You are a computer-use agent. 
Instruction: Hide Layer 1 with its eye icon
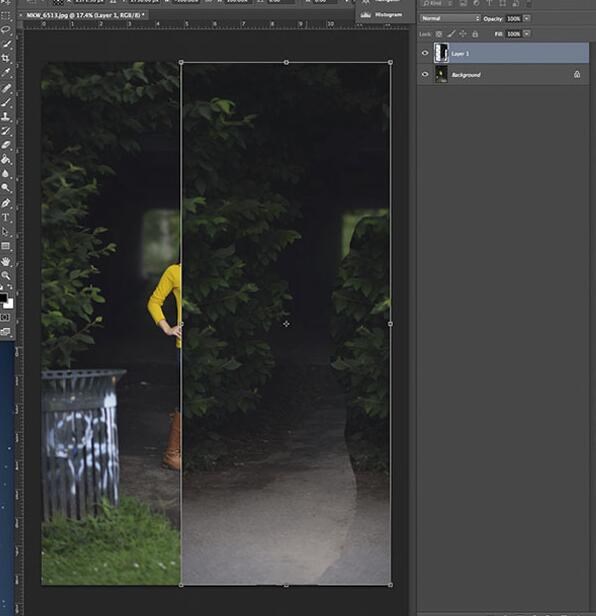(x=425, y=53)
